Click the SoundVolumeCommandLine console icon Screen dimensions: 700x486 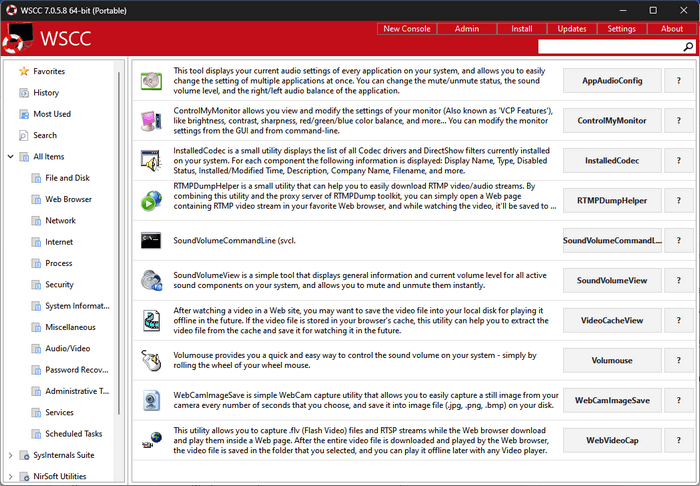tap(151, 241)
